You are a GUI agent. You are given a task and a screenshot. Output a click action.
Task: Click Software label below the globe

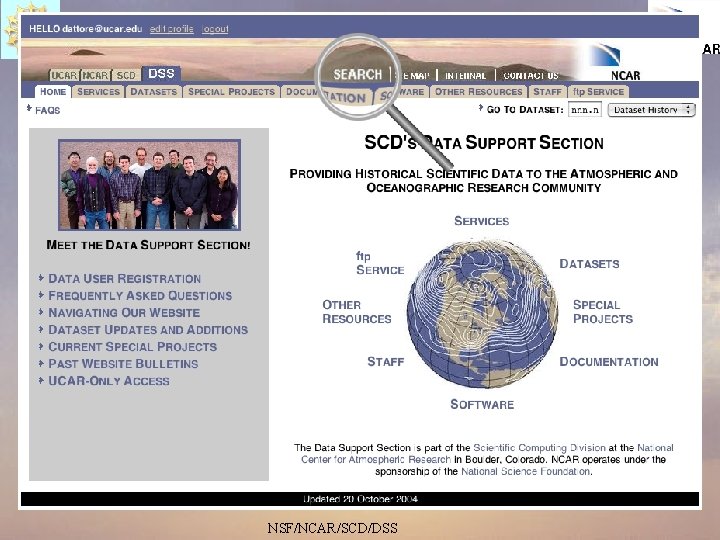[482, 405]
